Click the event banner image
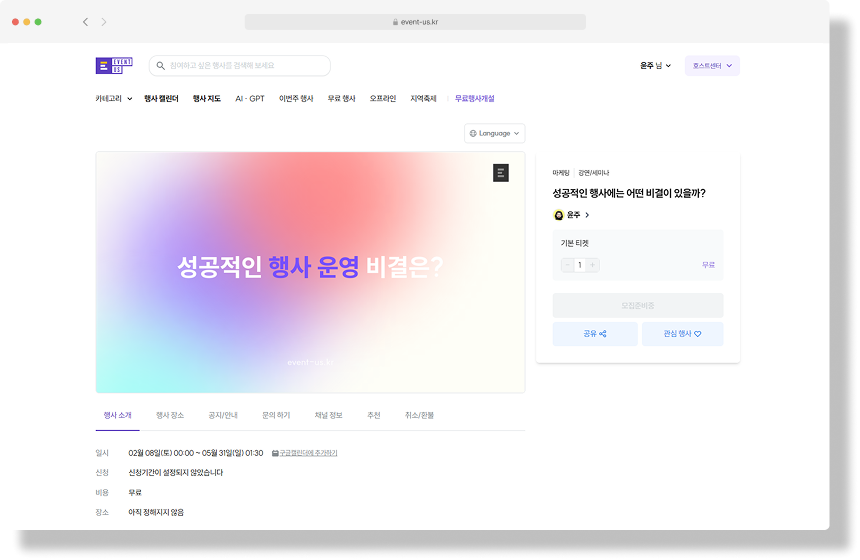The width and height of the screenshot is (860, 560). (310, 273)
